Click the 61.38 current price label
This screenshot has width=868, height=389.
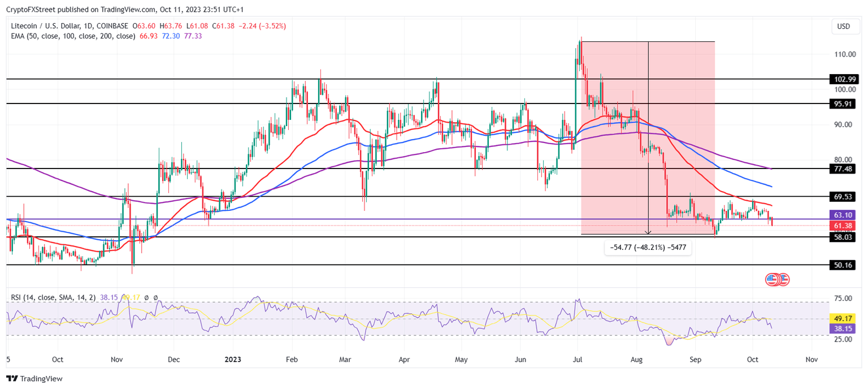[842, 226]
